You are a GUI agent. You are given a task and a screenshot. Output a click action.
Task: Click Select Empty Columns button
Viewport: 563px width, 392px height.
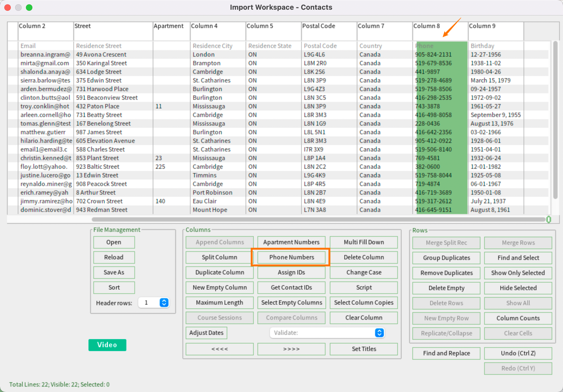[291, 302]
